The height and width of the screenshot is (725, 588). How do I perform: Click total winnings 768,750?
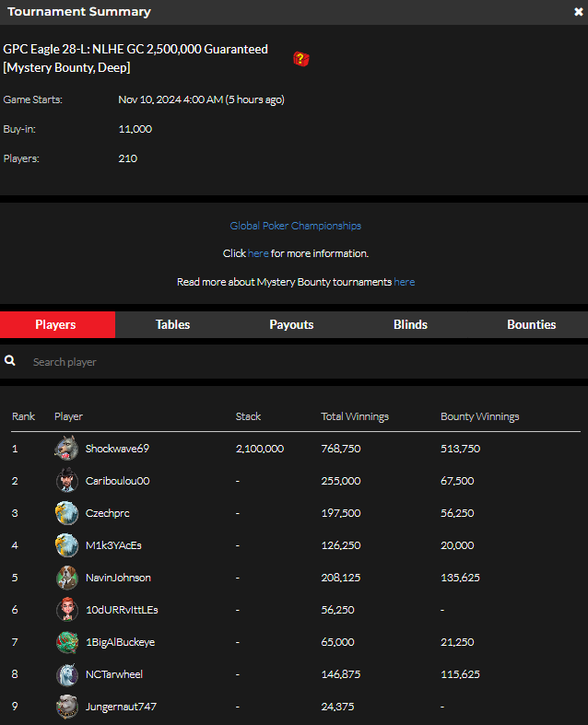point(341,449)
